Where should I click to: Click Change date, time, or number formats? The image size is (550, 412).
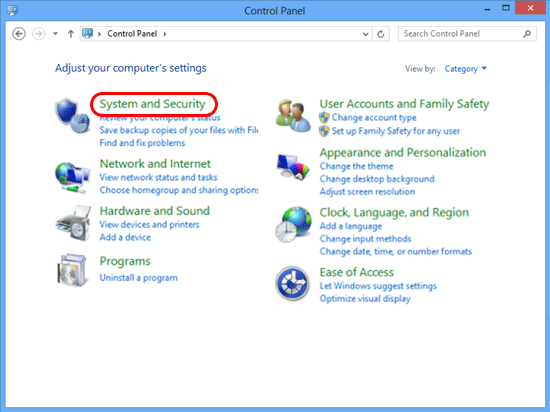click(x=395, y=251)
